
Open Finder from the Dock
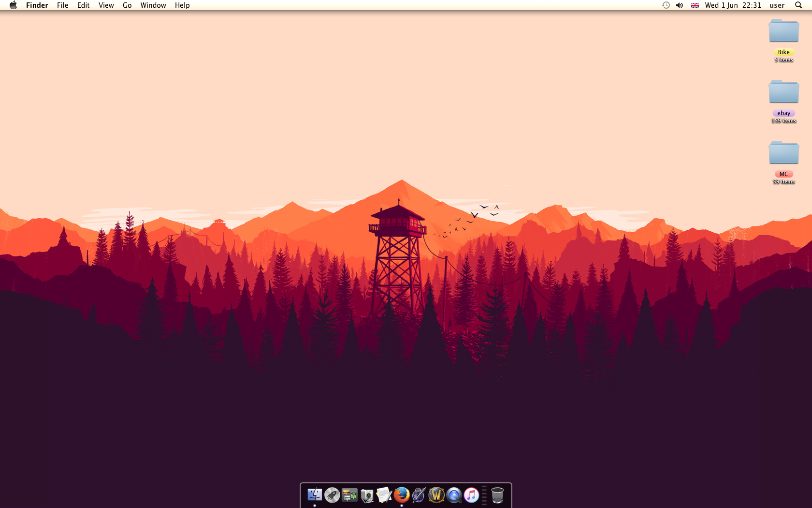tap(315, 495)
